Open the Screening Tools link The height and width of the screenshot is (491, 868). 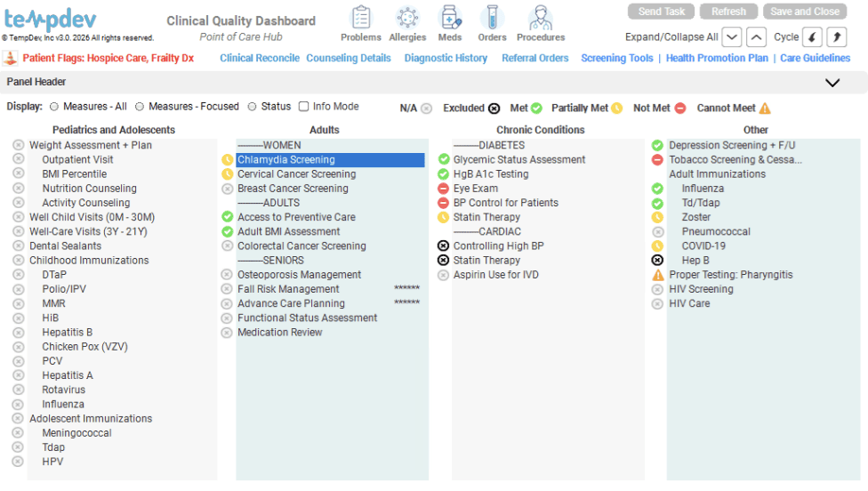[x=617, y=58]
